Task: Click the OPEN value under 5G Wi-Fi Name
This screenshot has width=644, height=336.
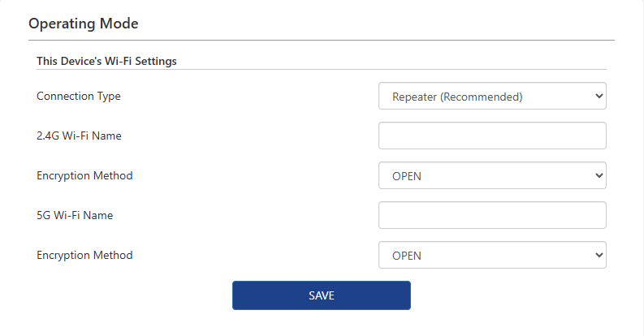Action: 407,256
